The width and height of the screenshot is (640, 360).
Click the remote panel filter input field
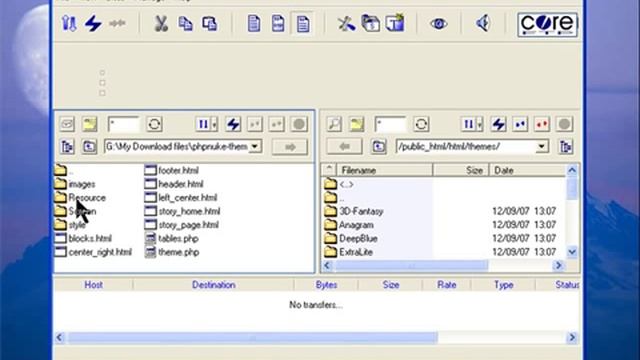pos(390,124)
